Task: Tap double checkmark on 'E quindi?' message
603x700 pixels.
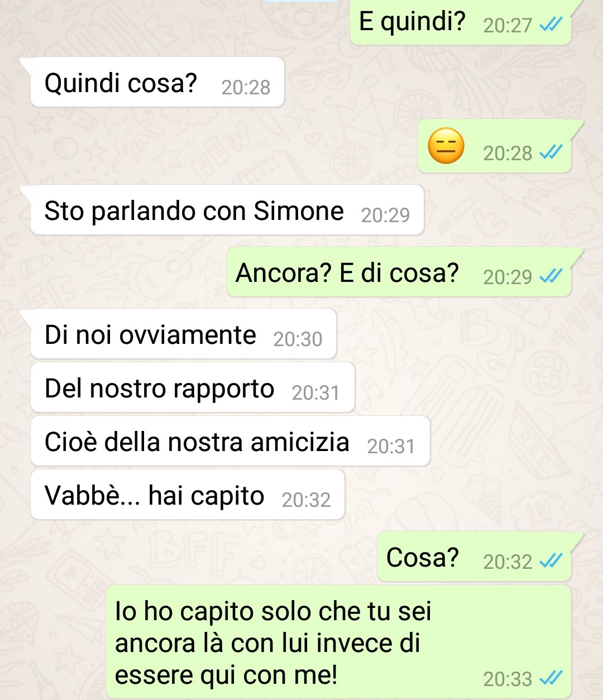Action: (551, 25)
